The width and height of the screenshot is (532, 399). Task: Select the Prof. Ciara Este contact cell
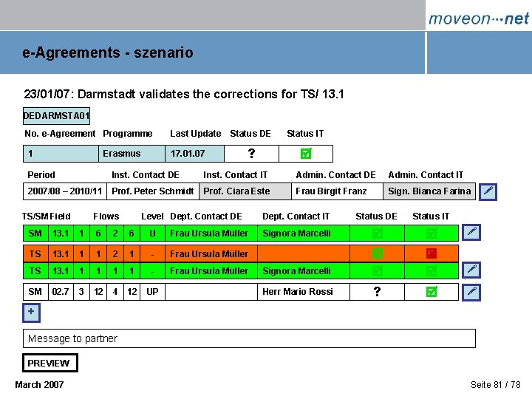[245, 191]
